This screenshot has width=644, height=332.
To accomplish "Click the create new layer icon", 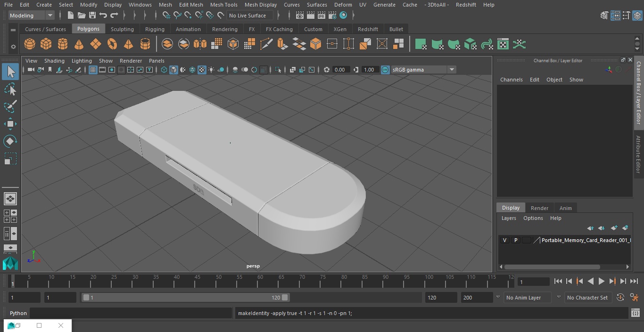I will [614, 228].
